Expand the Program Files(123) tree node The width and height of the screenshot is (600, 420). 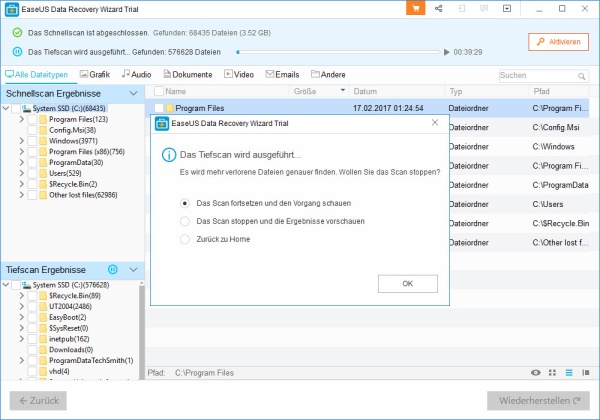[22, 119]
